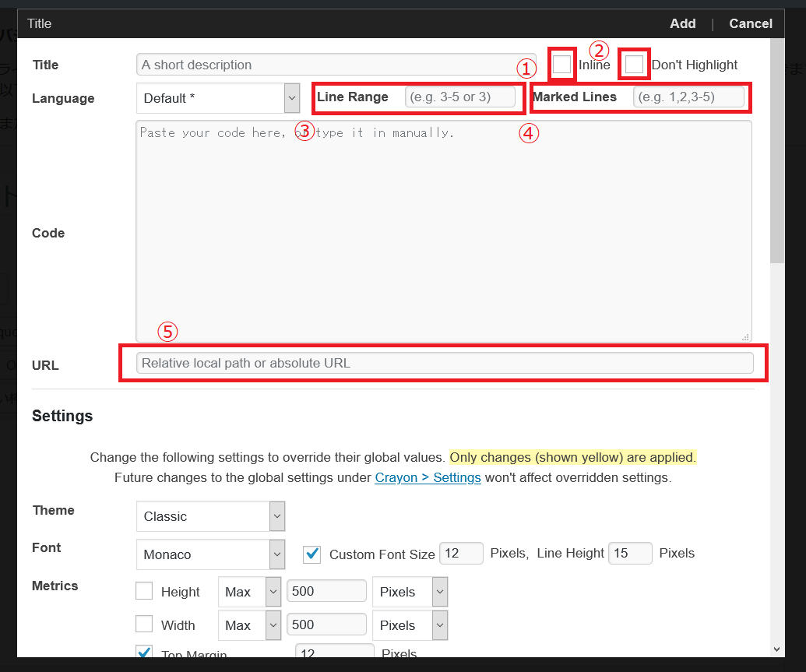Uncheck the Top Margin checkbox
Viewport: 806px width, 672px height.
pyautogui.click(x=144, y=653)
